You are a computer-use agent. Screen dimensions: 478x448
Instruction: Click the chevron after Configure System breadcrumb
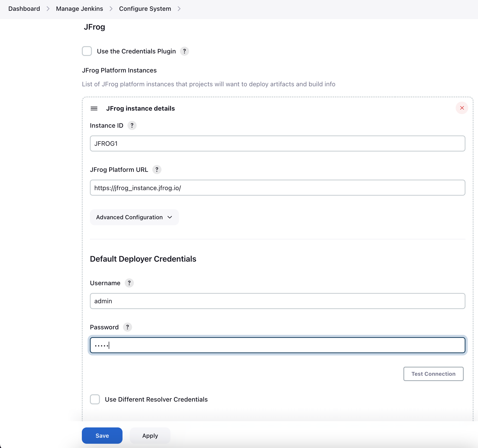coord(179,9)
